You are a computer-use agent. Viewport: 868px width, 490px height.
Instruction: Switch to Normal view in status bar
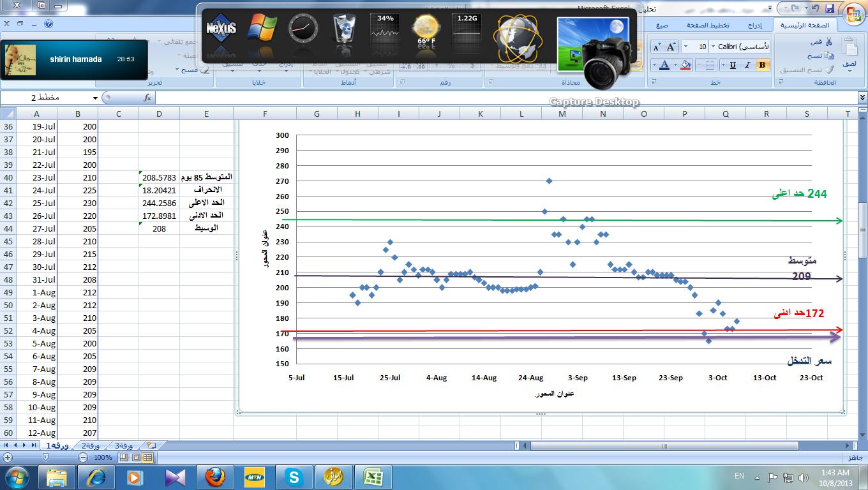click(147, 457)
